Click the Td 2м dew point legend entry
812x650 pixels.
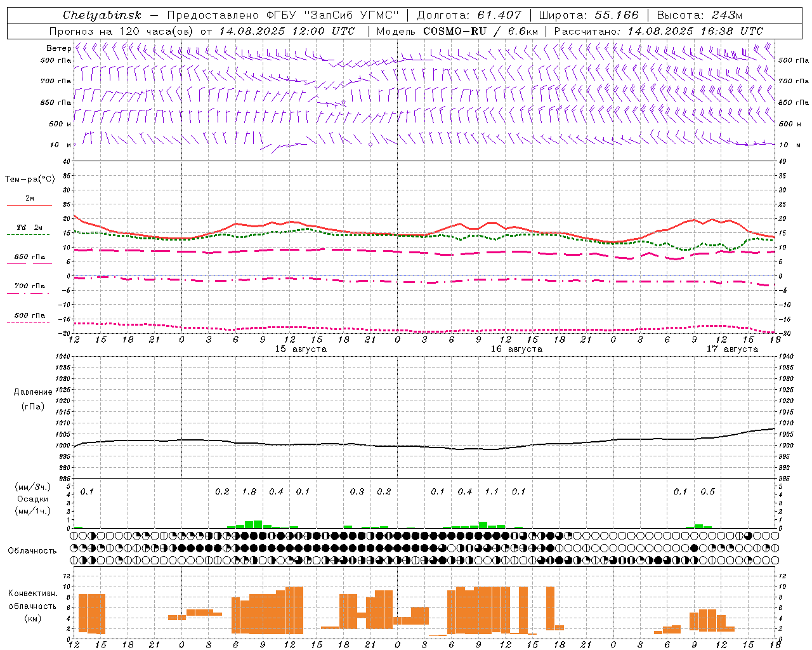(29, 227)
